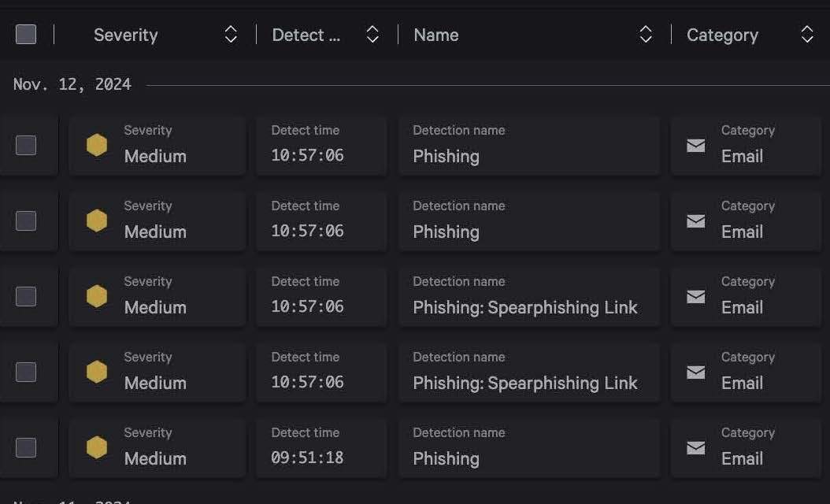Click the envelope icon in the topmost detection row
Screen dimensions: 830x504
[695, 145]
